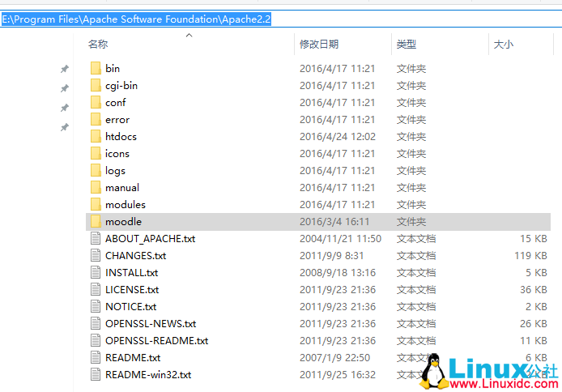Select the bin folder name
The height and width of the screenshot is (392, 562).
(113, 69)
